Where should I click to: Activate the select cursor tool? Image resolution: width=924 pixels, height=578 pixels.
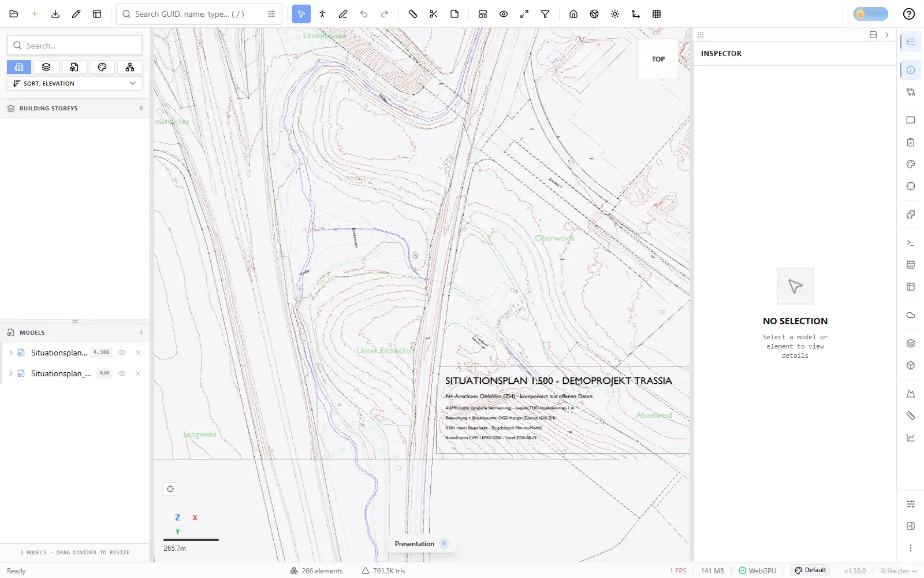pyautogui.click(x=301, y=14)
